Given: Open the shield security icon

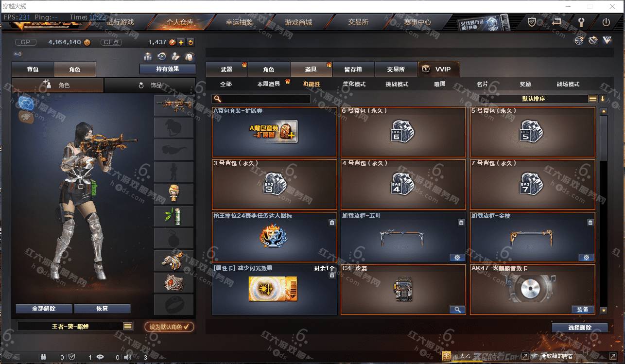Looking at the screenshot, I should click(532, 22).
